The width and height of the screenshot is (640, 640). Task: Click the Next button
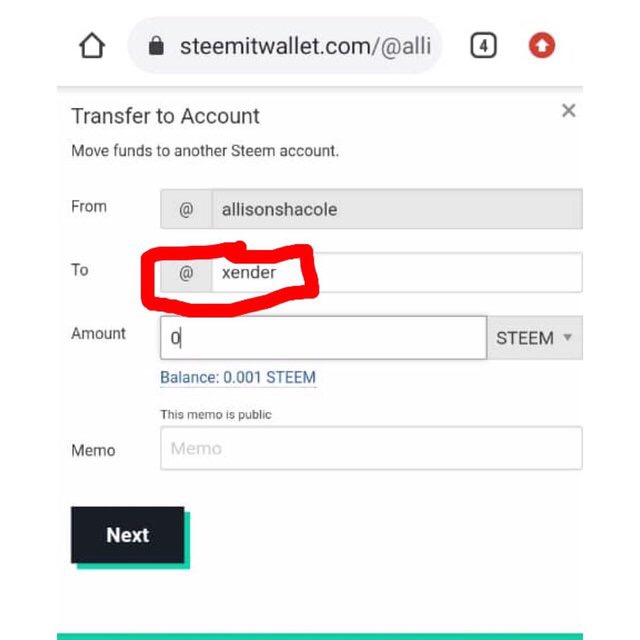tap(128, 535)
